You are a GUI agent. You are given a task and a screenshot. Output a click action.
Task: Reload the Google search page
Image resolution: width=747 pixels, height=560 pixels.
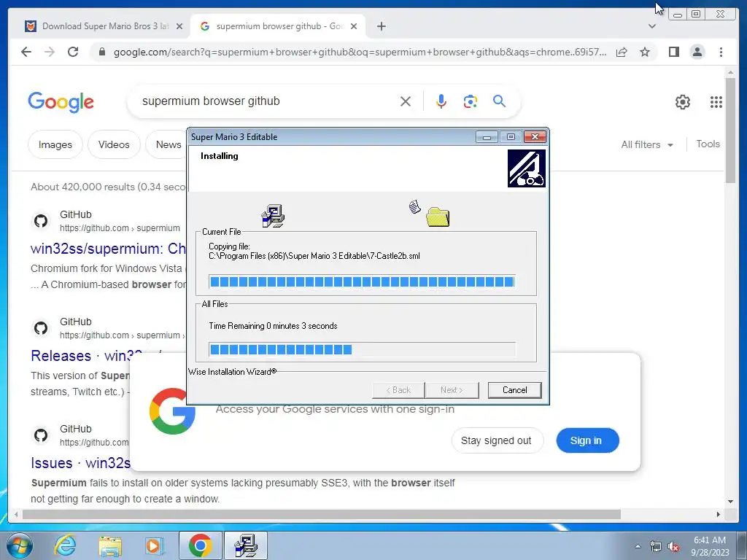pos(73,52)
